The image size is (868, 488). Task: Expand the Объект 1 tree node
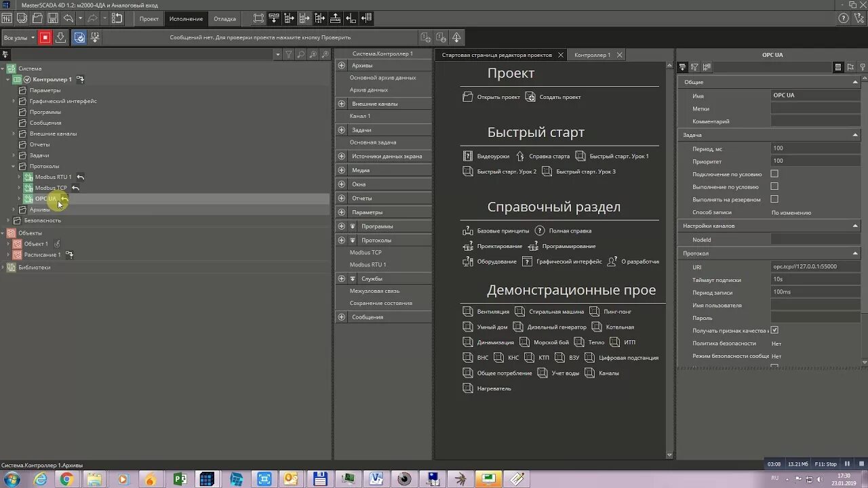[8, 244]
